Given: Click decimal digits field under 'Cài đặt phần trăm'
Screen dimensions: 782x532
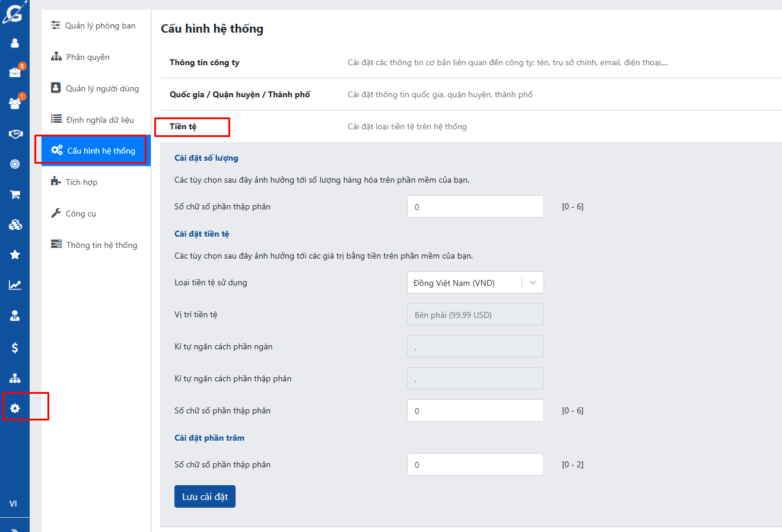Looking at the screenshot, I should [475, 465].
